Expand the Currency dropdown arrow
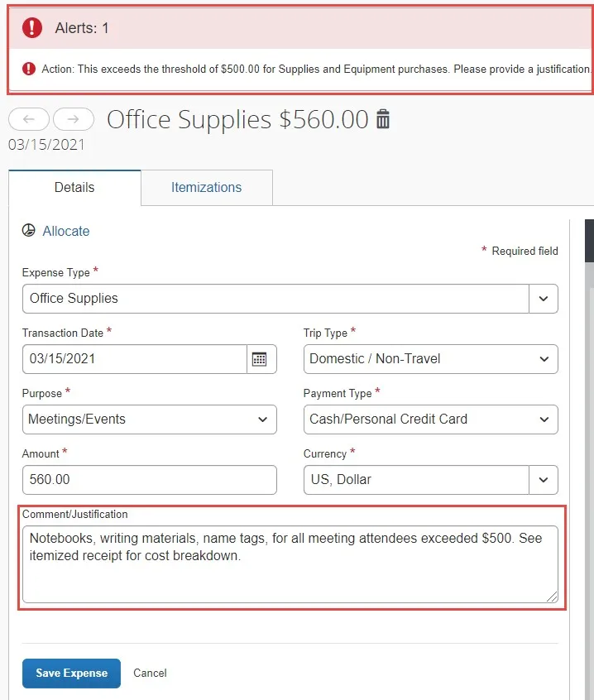 544,480
